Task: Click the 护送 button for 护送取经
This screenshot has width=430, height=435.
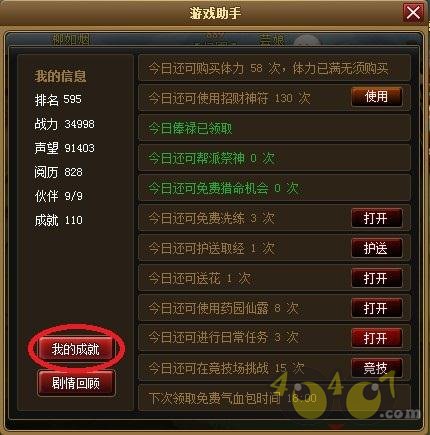Action: pyautogui.click(x=376, y=248)
